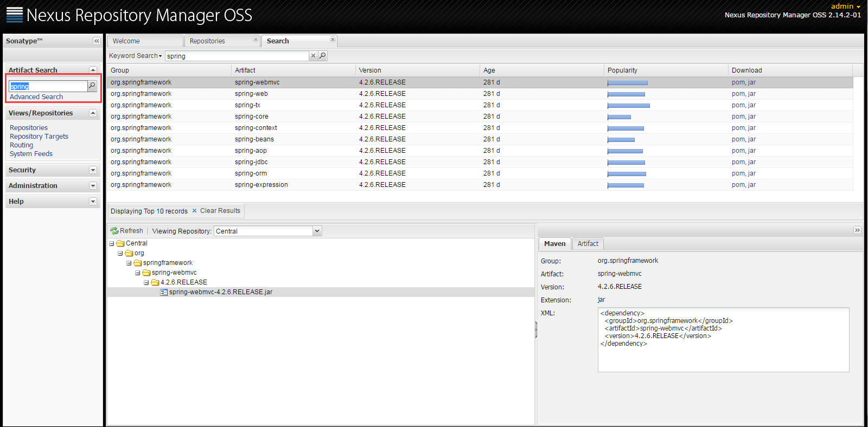Open the admin user dropdown
This screenshot has width=868, height=427.
846,6
